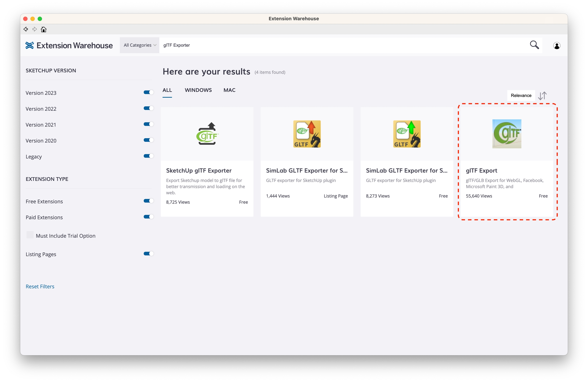
Task: Click the sort order arrows icon
Action: pos(542,96)
